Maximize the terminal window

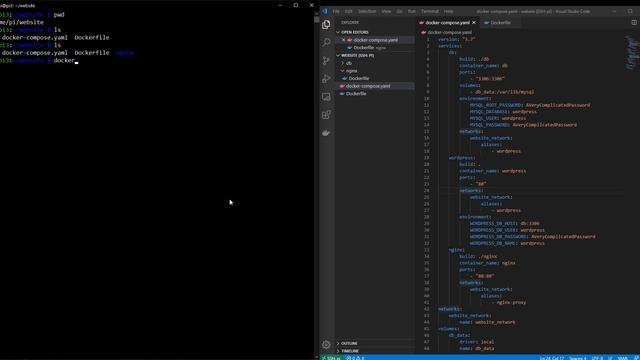coord(296,5)
